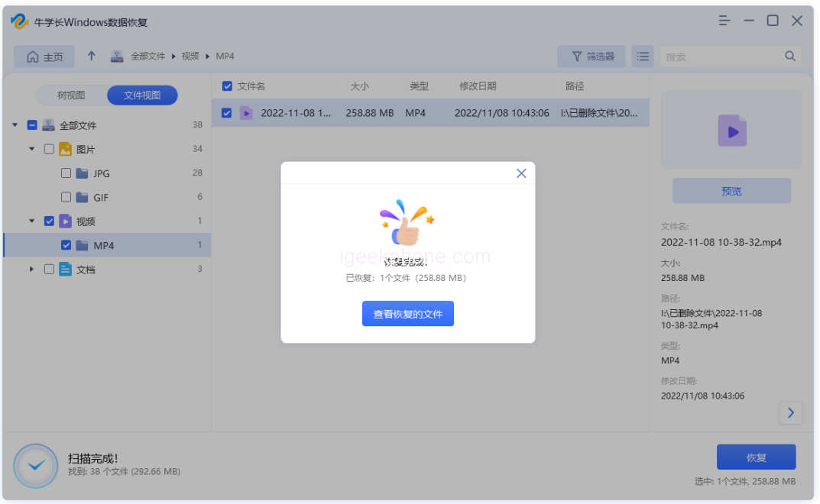The width and height of the screenshot is (820, 504).
Task: Switch to 树视图 tab
Action: coord(71,95)
